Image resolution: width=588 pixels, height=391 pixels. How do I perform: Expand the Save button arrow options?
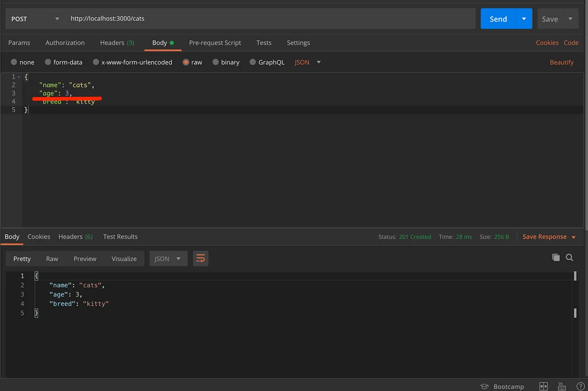click(570, 19)
